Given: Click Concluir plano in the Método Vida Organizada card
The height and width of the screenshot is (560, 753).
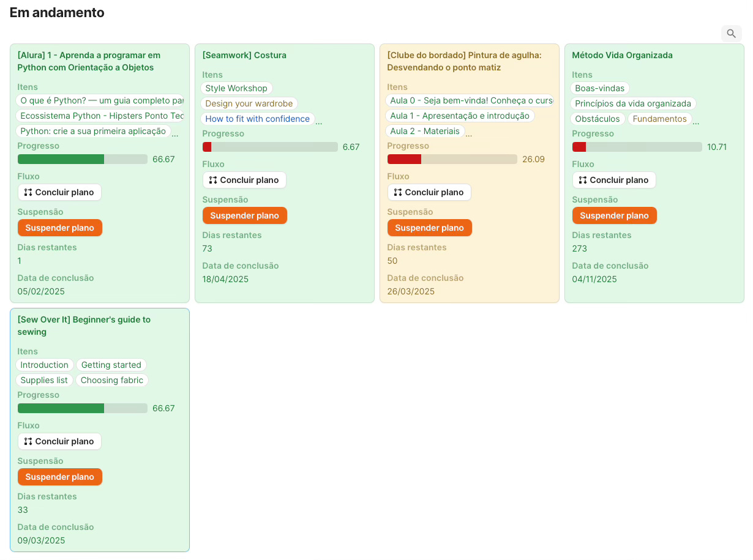Looking at the screenshot, I should [614, 180].
